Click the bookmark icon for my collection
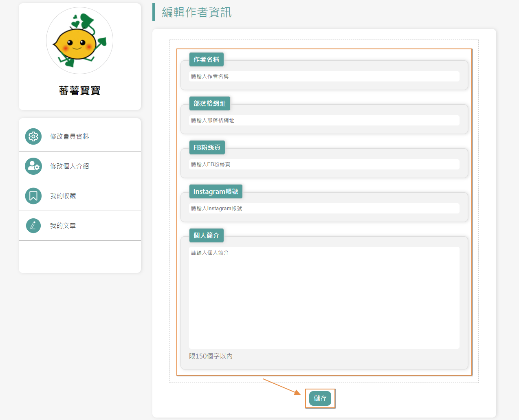 tap(33, 196)
